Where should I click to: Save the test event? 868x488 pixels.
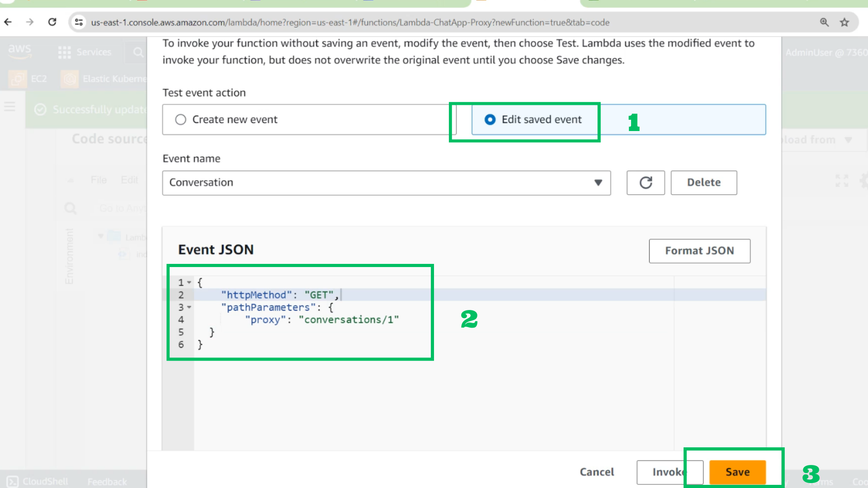737,472
